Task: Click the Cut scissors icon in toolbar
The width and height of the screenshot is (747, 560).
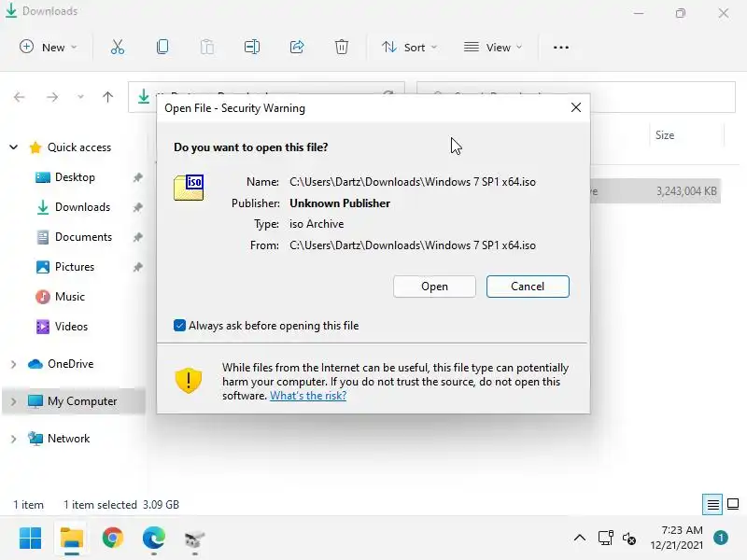Action: point(118,48)
